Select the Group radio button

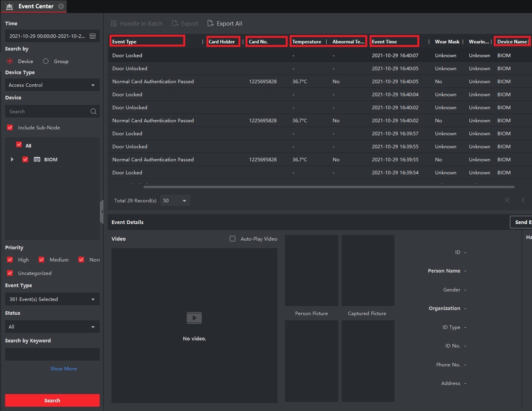(46, 61)
